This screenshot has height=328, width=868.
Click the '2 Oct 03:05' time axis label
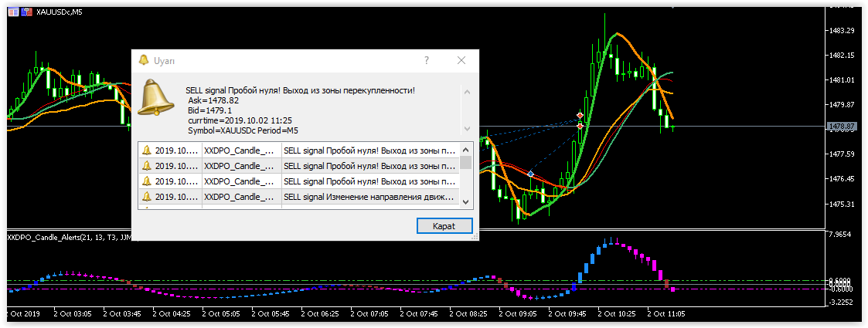coord(71,313)
